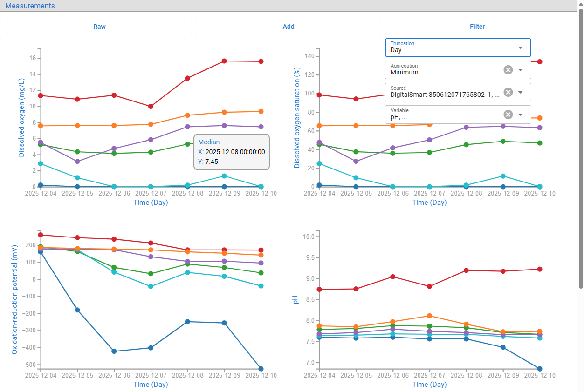The width and height of the screenshot is (584, 392).
Task: Clear the Variable field using X icon
Action: (x=508, y=115)
